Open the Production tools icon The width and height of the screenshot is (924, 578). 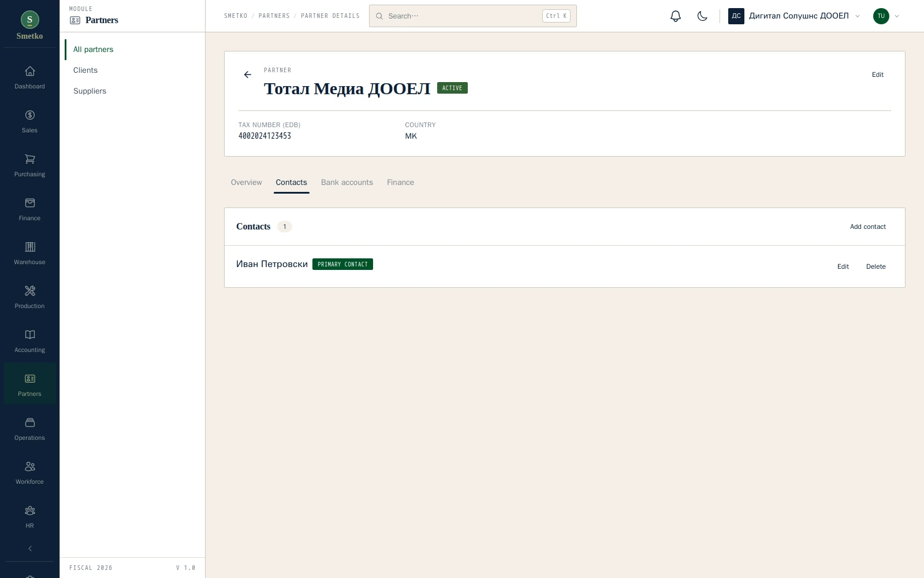pos(29,291)
